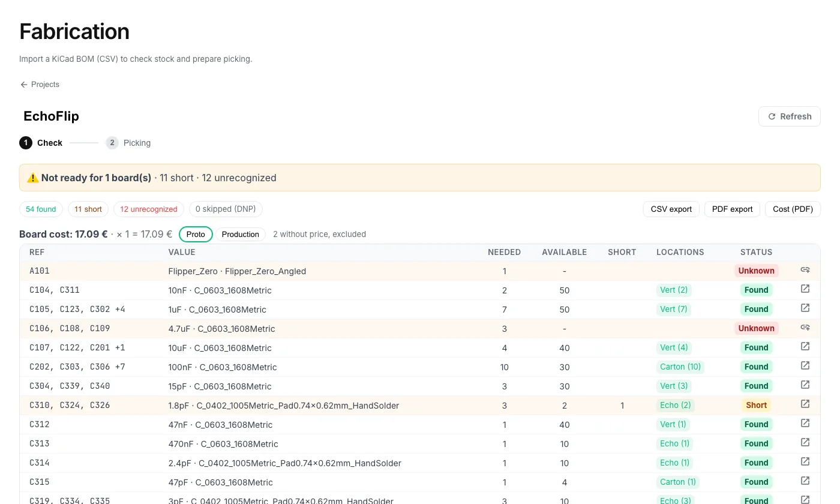
Task: Go to the Check step
Action: pyautogui.click(x=41, y=143)
